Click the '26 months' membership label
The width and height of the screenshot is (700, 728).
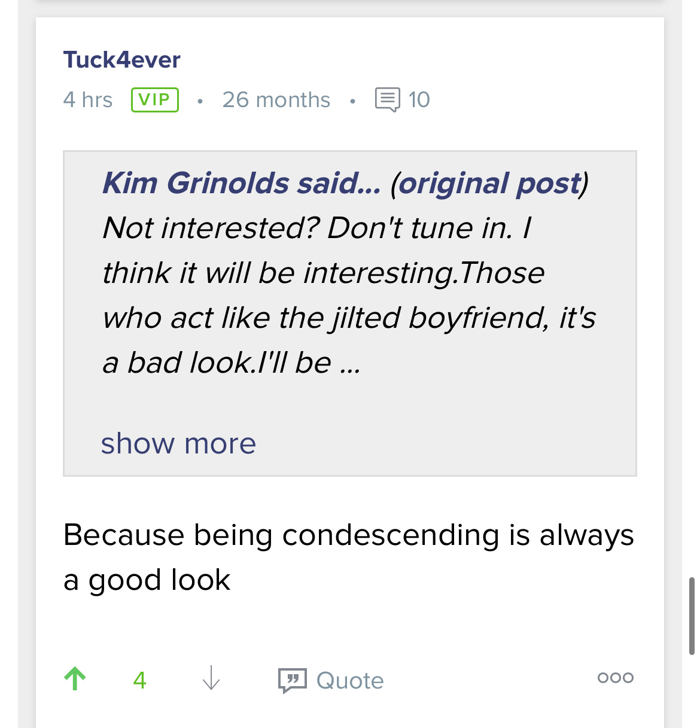pyautogui.click(x=276, y=99)
